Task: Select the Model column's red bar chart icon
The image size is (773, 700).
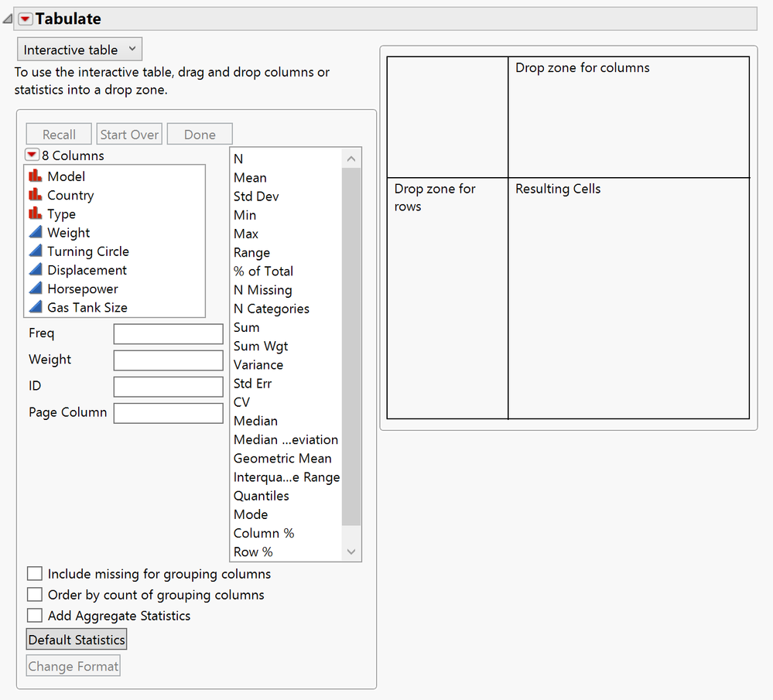Action: coord(35,176)
